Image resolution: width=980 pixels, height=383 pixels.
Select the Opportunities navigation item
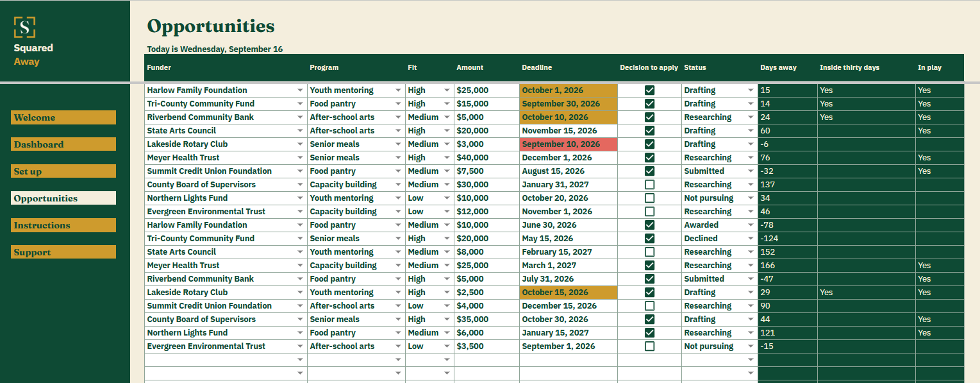tap(63, 198)
